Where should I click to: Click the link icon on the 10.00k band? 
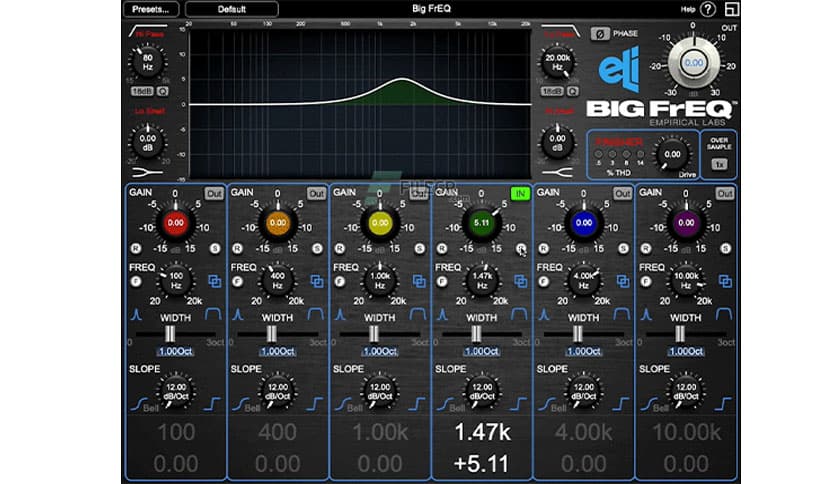click(x=725, y=281)
